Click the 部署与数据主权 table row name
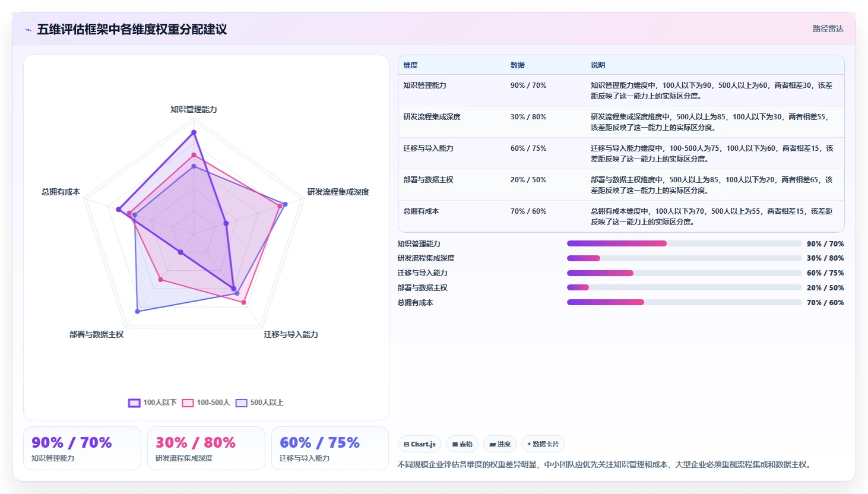The image size is (868, 494). click(428, 180)
